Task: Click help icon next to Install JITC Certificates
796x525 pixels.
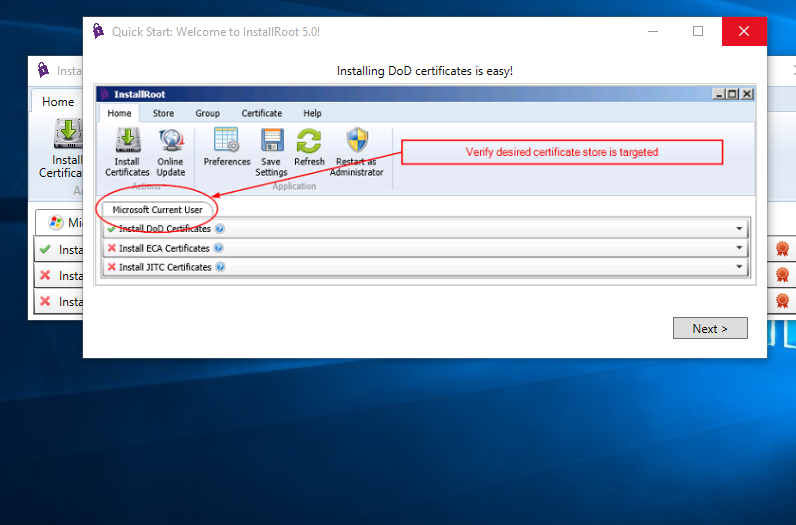Action: click(x=220, y=267)
